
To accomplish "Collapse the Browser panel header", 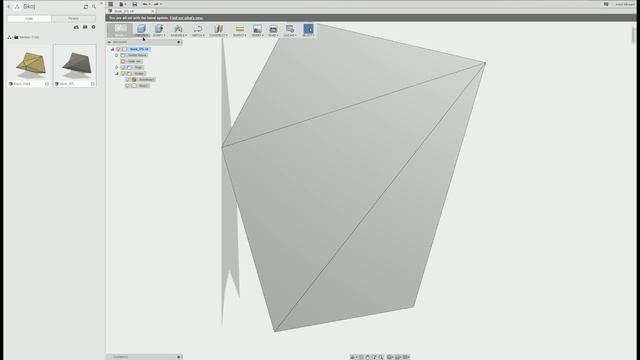I will click(x=109, y=42).
